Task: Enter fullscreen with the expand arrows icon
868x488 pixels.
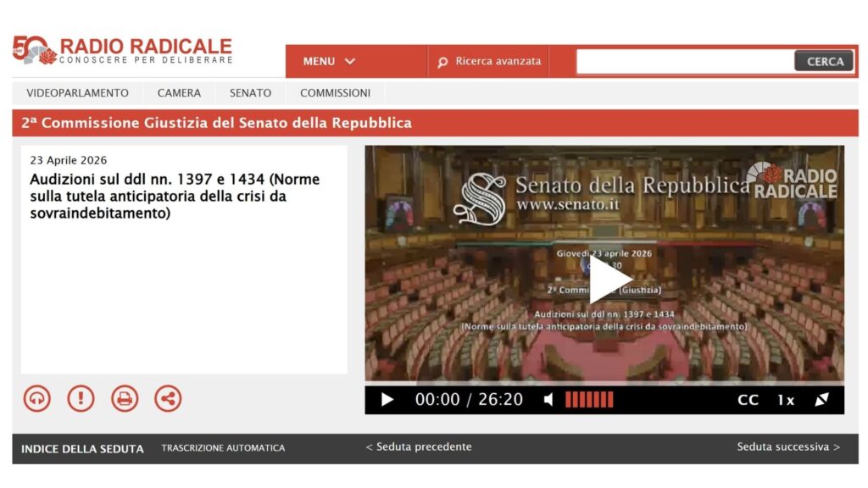Action: pyautogui.click(x=822, y=400)
